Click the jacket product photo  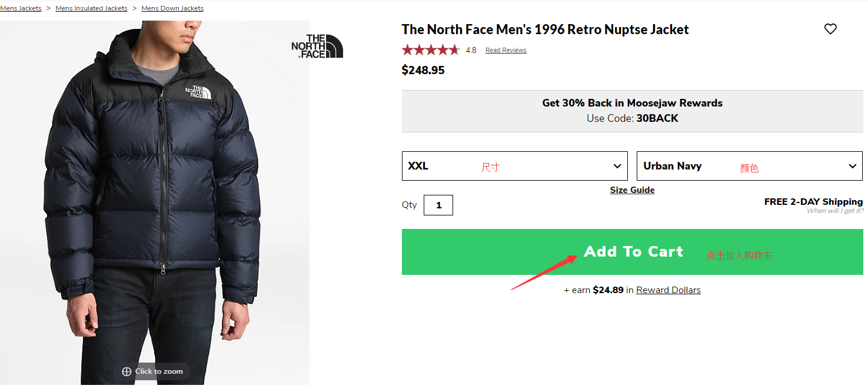point(154,194)
